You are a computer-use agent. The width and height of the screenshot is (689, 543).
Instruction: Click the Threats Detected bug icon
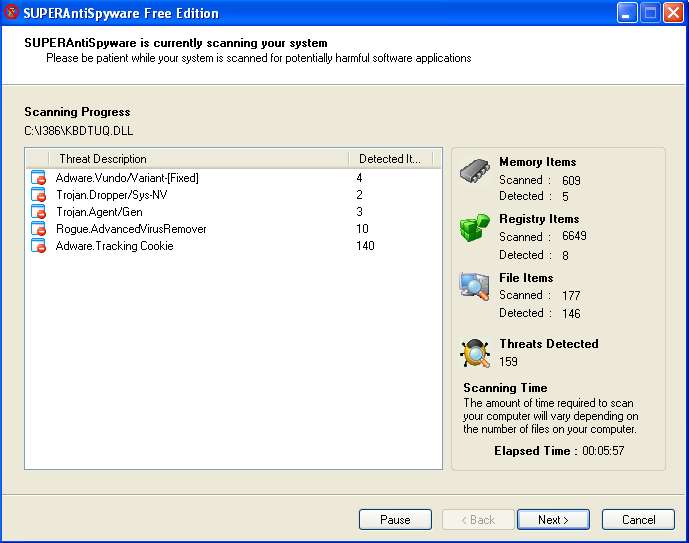point(475,353)
